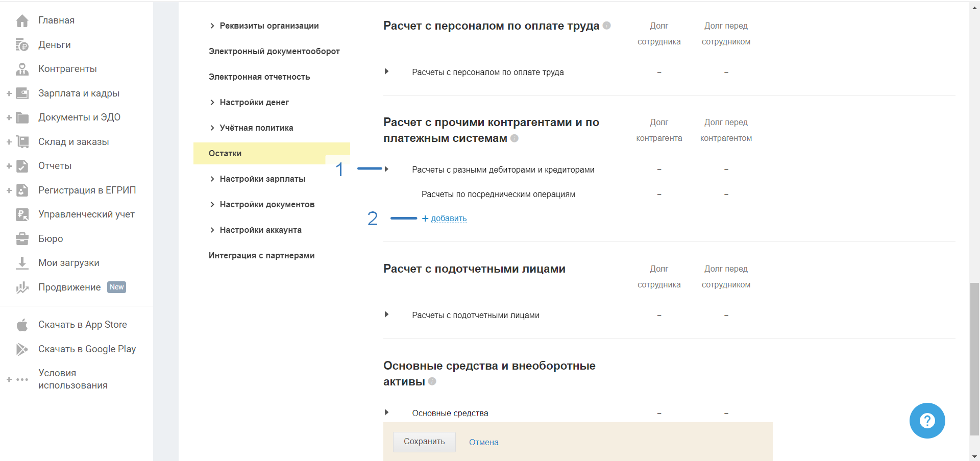Click the Мои загрузки download icon
Viewport: 980px width, 461px height.
point(22,263)
